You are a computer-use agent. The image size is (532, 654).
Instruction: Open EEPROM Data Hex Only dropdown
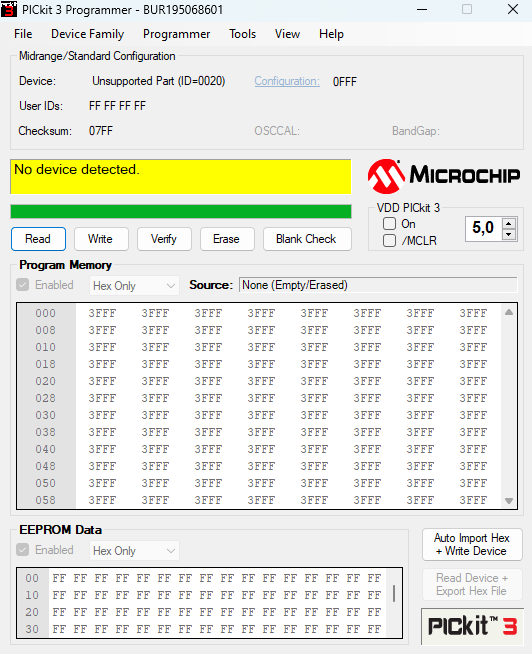134,551
